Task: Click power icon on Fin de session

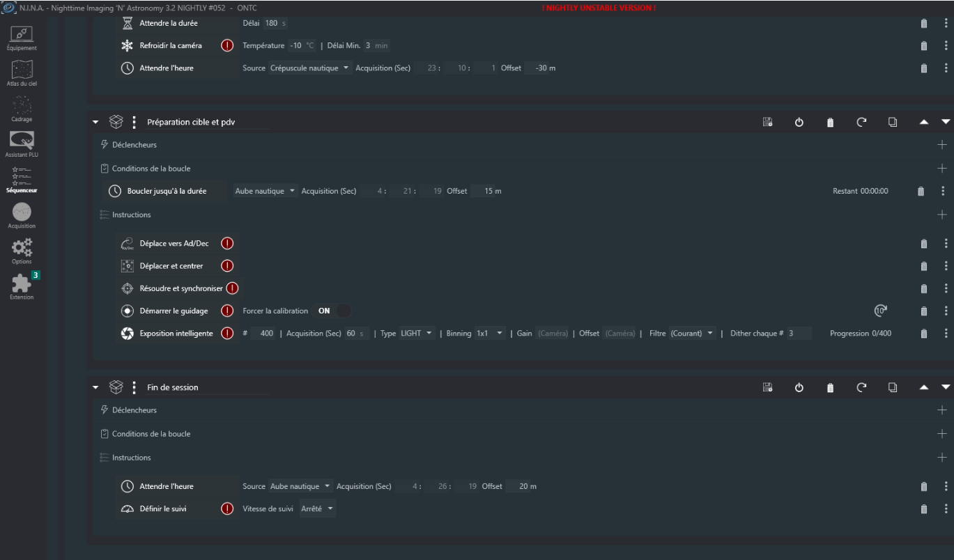Action: [x=799, y=388]
